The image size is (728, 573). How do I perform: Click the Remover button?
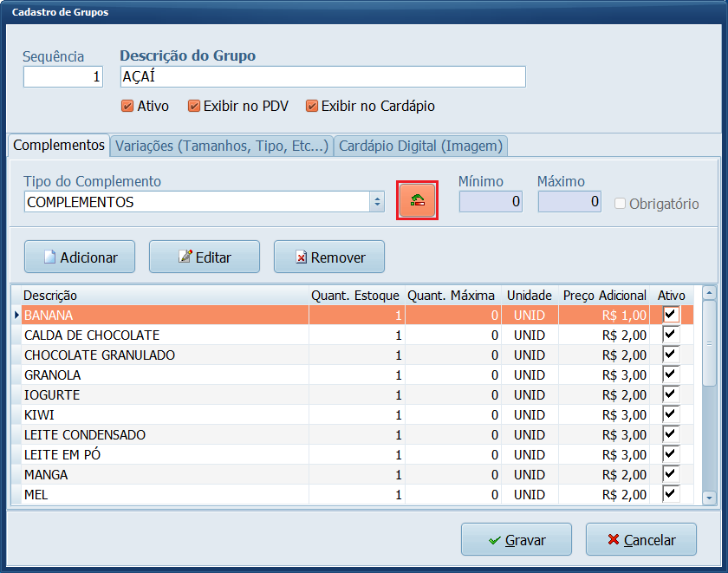click(x=328, y=256)
